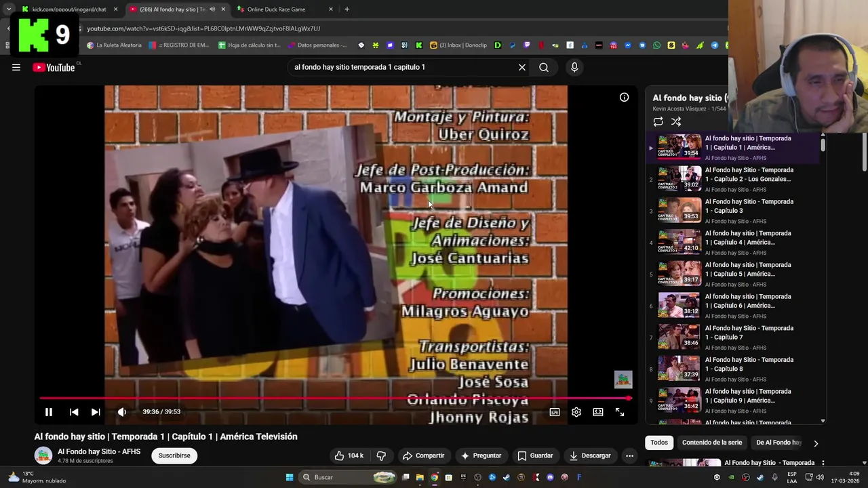Click the channel watermark on video

coord(623,379)
